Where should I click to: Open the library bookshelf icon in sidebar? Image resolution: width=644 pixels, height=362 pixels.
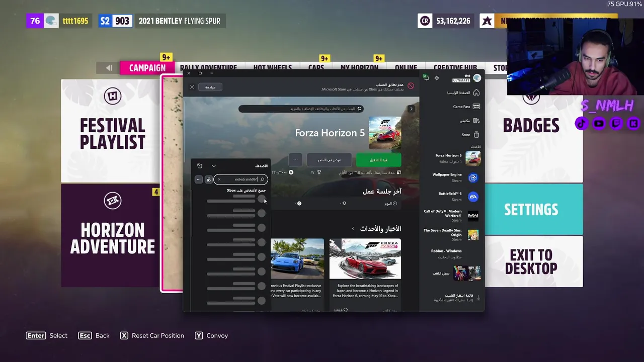(476, 121)
